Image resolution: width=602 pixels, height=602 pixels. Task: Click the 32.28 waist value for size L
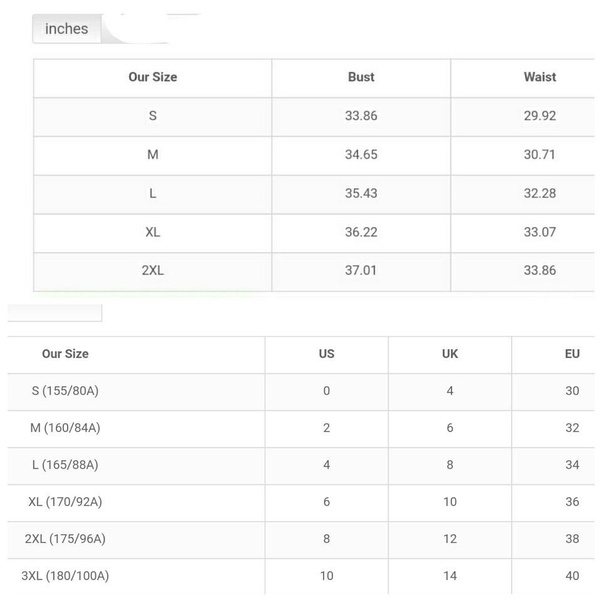pyautogui.click(x=539, y=193)
